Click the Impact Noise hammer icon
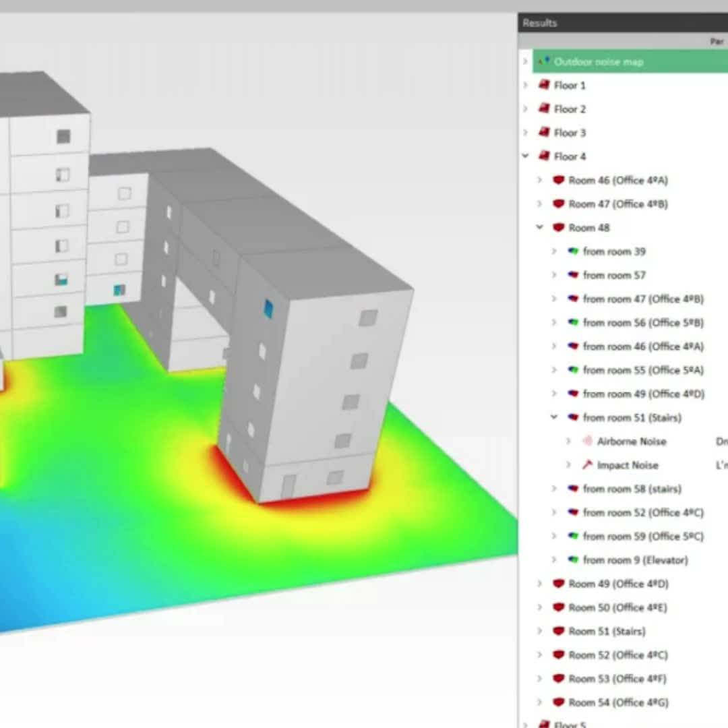 pyautogui.click(x=587, y=464)
